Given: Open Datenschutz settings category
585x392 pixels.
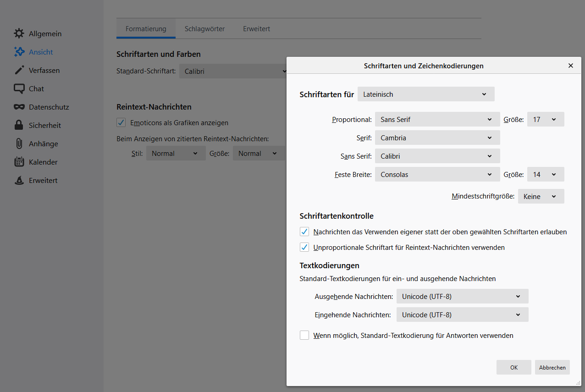Looking at the screenshot, I should (x=49, y=107).
